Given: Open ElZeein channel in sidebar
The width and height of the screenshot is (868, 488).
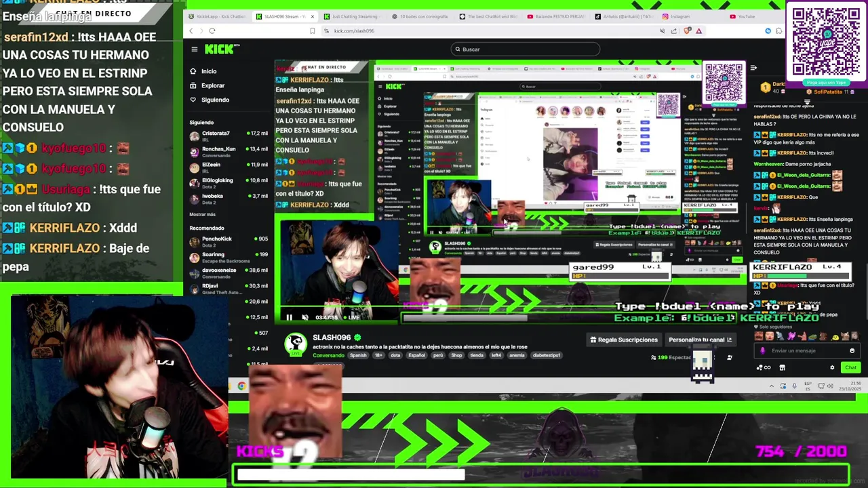Looking at the screenshot, I should coord(229,167).
